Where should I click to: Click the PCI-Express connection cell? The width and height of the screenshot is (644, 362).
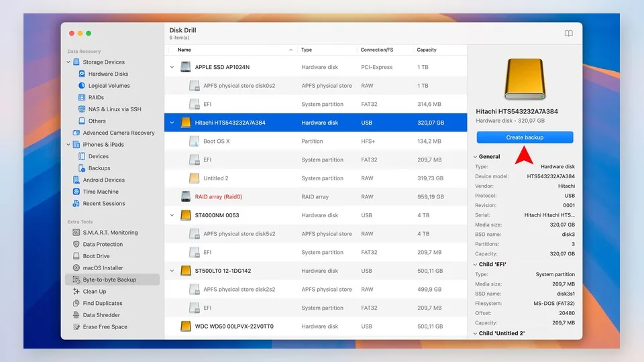376,67
